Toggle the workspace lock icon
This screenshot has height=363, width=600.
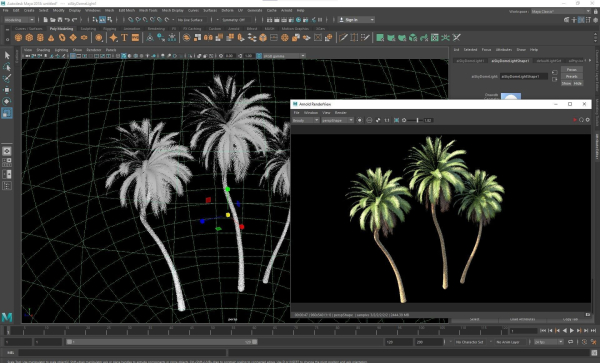596,11
